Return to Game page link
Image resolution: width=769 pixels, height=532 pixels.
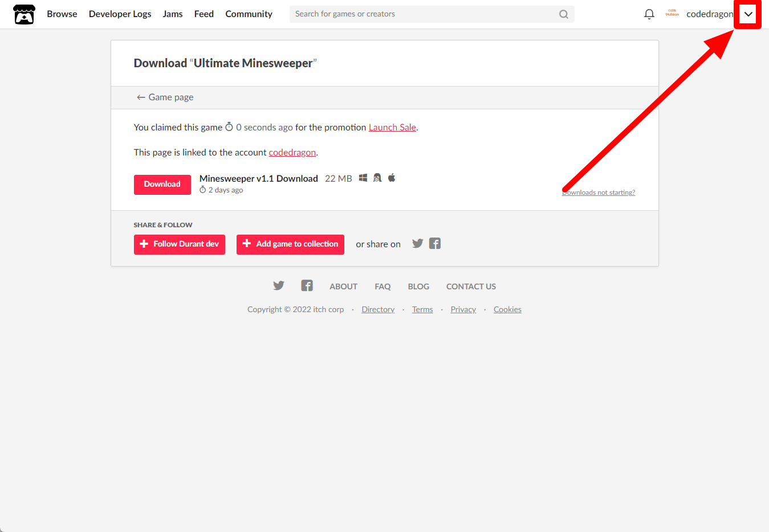point(165,97)
